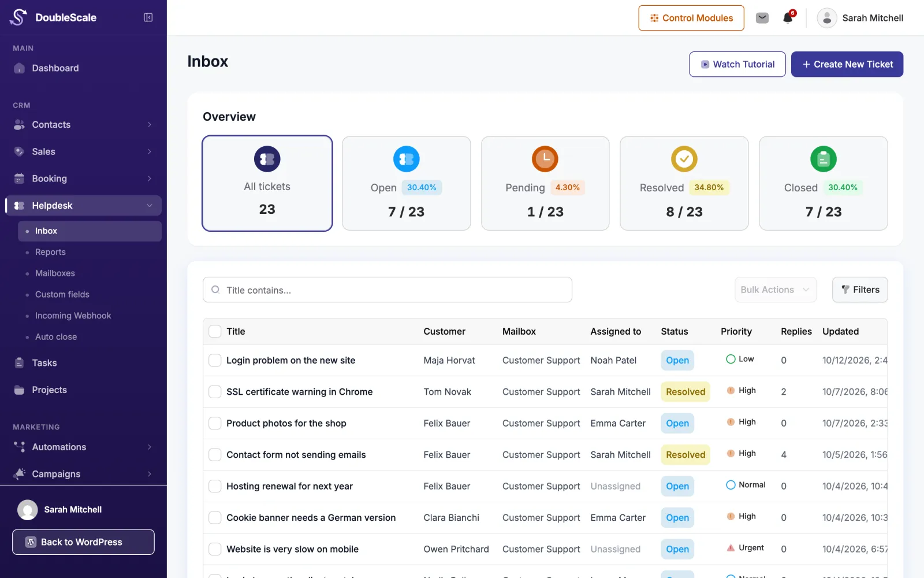Click Back to WordPress button

83,542
